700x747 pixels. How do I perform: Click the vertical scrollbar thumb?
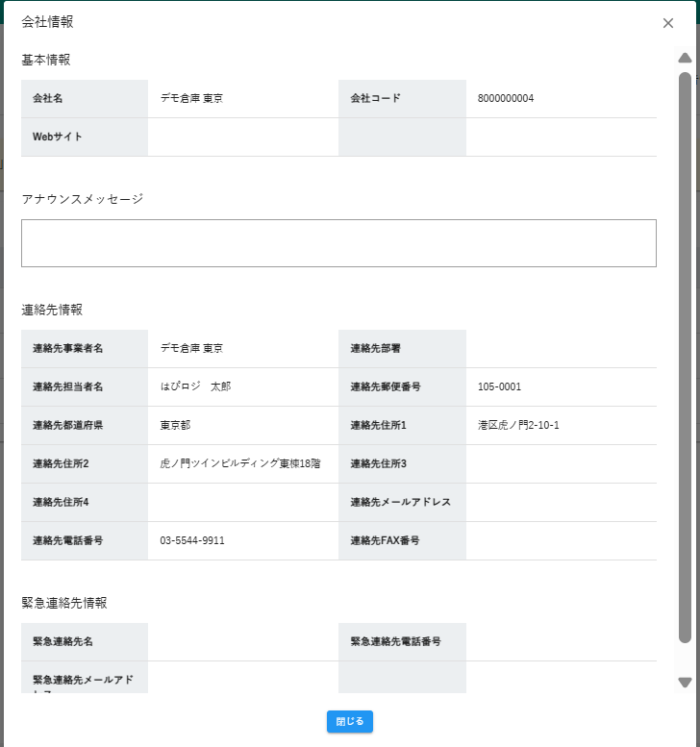(x=685, y=356)
